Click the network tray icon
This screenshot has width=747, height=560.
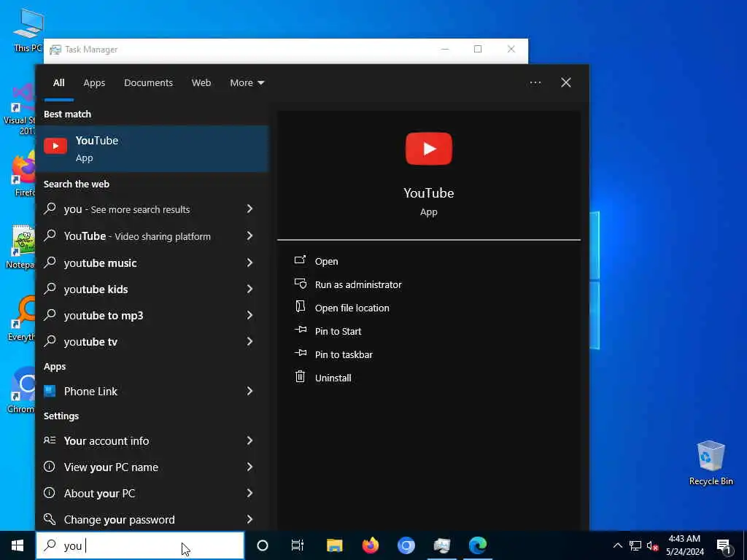(x=635, y=545)
